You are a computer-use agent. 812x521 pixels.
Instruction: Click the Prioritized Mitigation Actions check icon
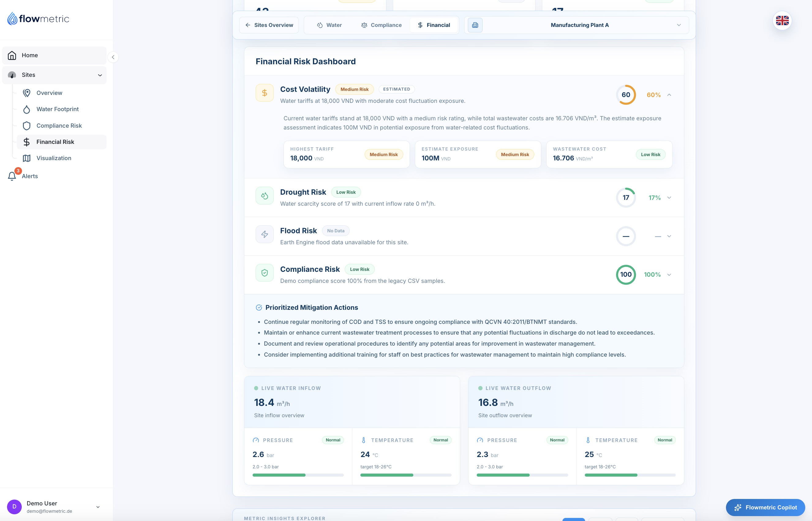[259, 308]
